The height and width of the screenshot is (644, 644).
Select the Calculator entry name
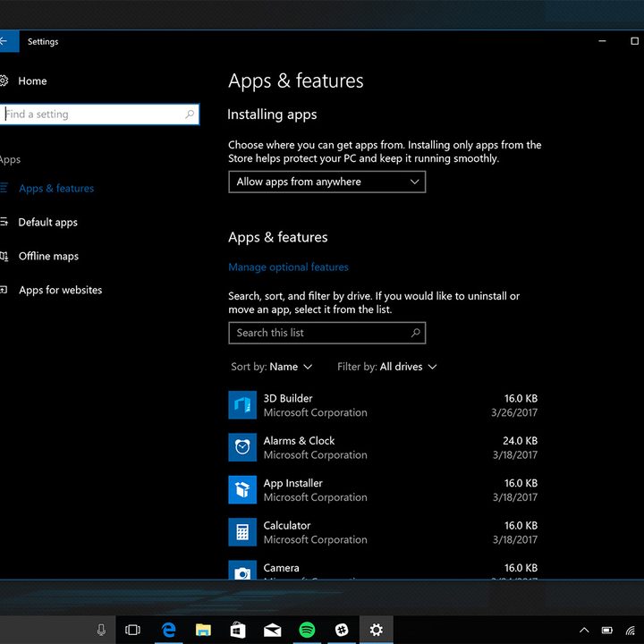287,525
